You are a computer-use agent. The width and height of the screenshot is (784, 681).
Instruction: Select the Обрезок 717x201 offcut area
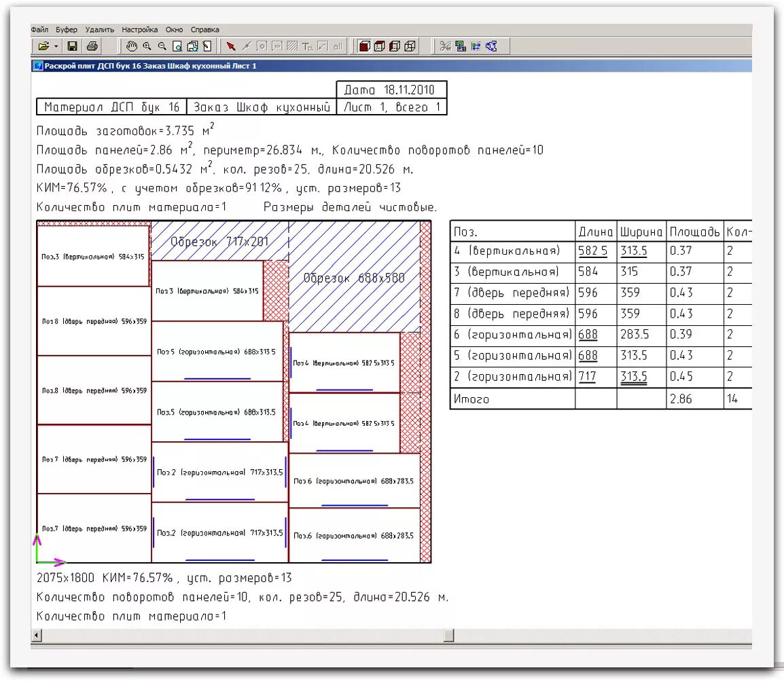pos(219,241)
